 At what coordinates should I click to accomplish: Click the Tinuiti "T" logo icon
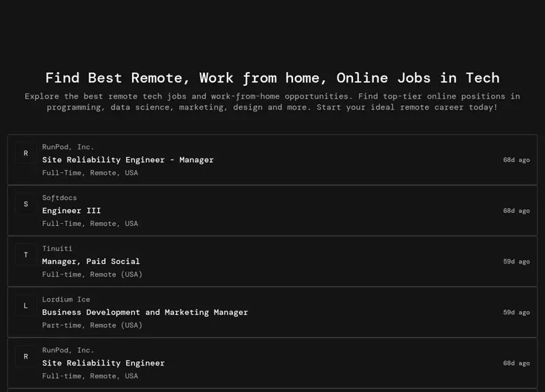(x=26, y=255)
